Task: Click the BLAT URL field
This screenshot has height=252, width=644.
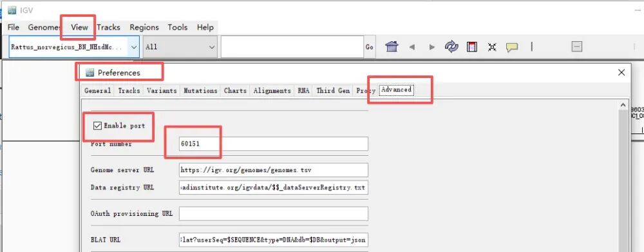Action: pos(274,240)
